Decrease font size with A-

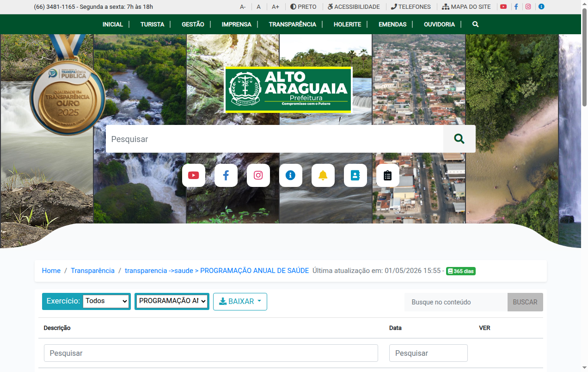click(243, 7)
